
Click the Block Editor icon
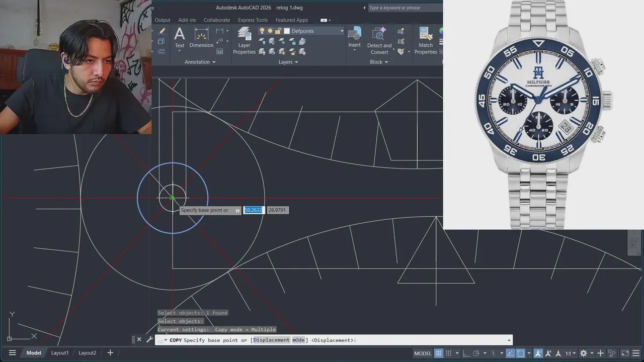[x=401, y=41]
